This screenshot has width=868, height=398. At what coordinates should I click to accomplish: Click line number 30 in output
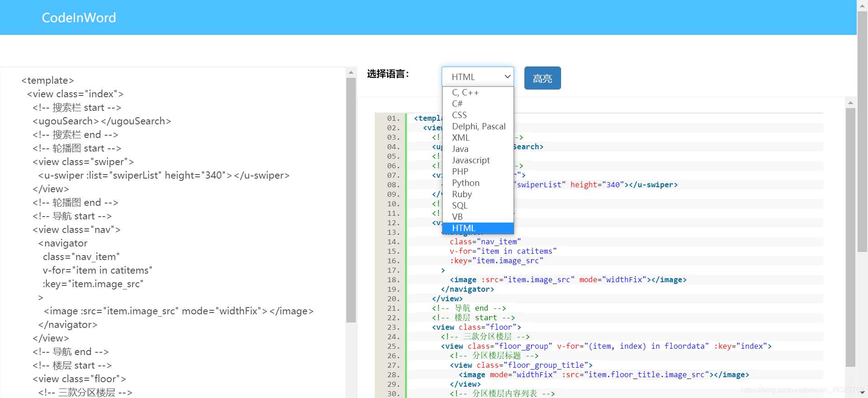tap(393, 393)
